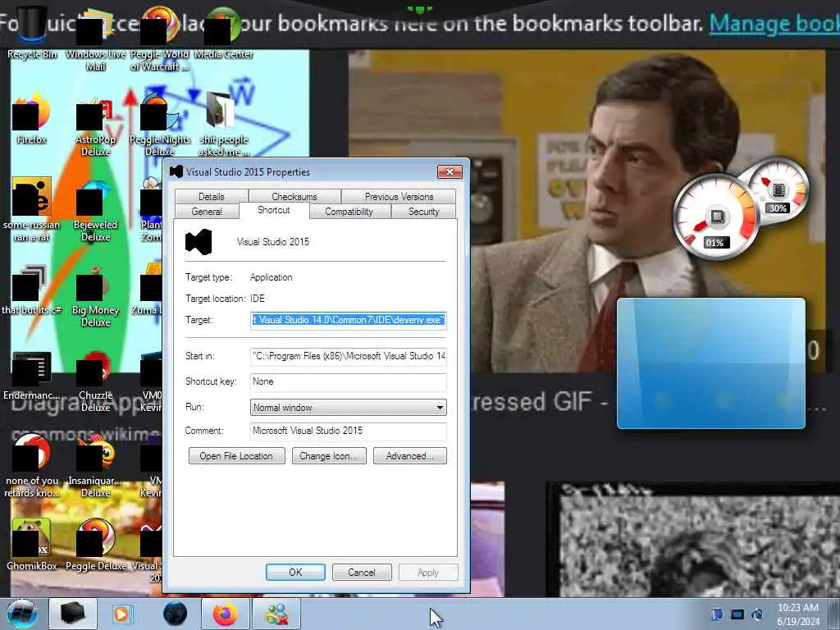The width and height of the screenshot is (840, 630).
Task: Select Media Center desktop icon
Action: pyautogui.click(x=223, y=33)
